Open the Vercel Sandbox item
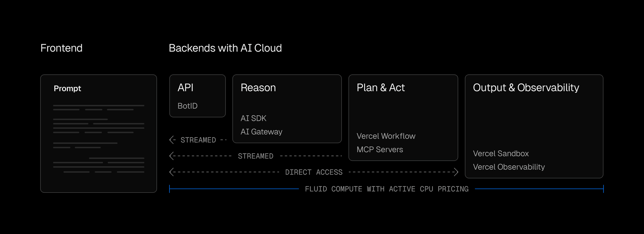Image resolution: width=644 pixels, height=234 pixels. click(501, 154)
